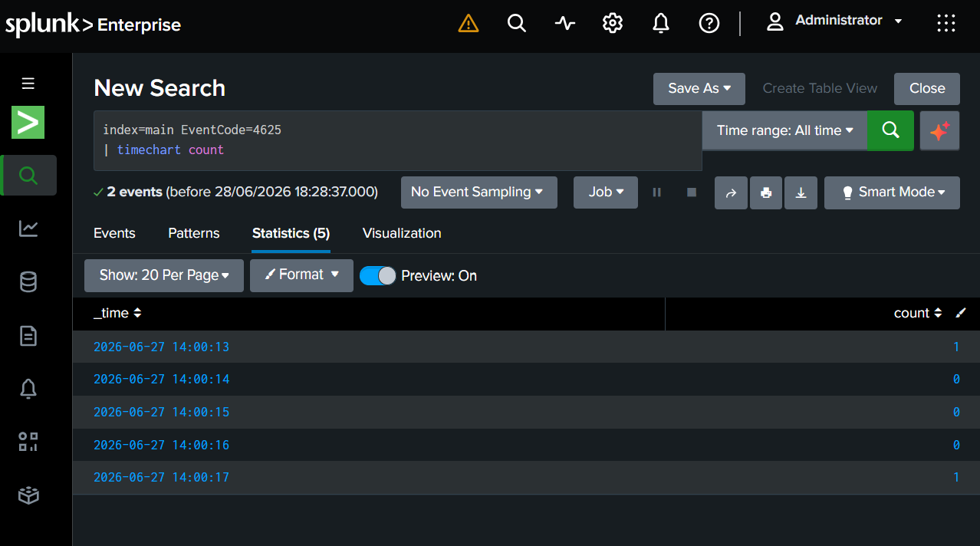Open the activity pulse icon
This screenshot has height=546, width=980.
pyautogui.click(x=565, y=24)
